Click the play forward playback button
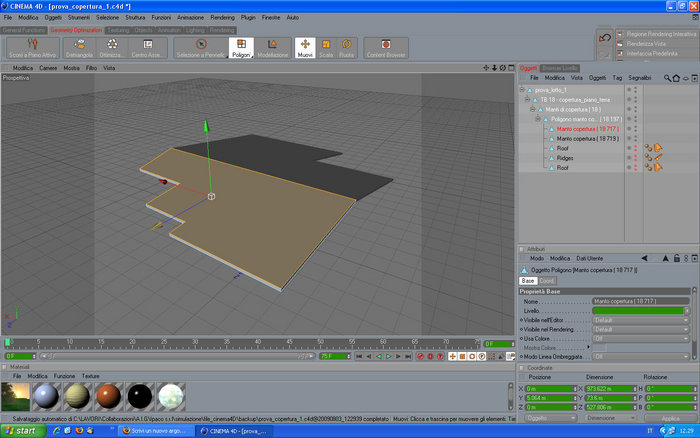Viewport: 700px width, 438px height. click(x=388, y=356)
